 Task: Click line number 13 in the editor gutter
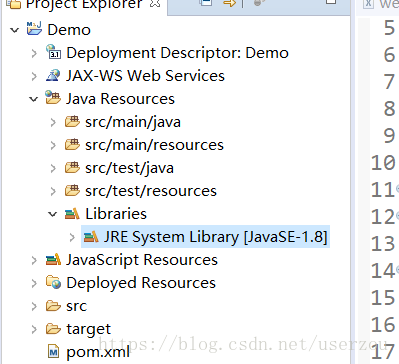click(x=383, y=244)
